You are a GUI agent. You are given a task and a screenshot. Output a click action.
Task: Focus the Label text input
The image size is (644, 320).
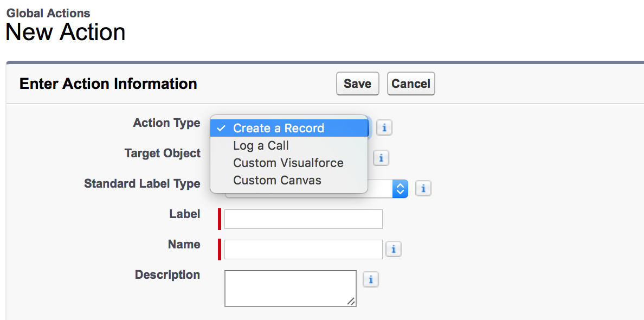(304, 219)
